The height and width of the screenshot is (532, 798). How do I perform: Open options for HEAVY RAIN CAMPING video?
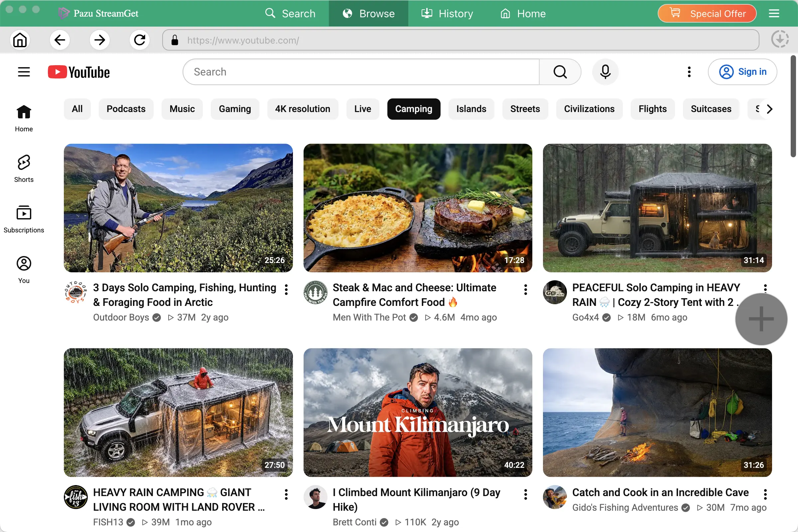286,494
